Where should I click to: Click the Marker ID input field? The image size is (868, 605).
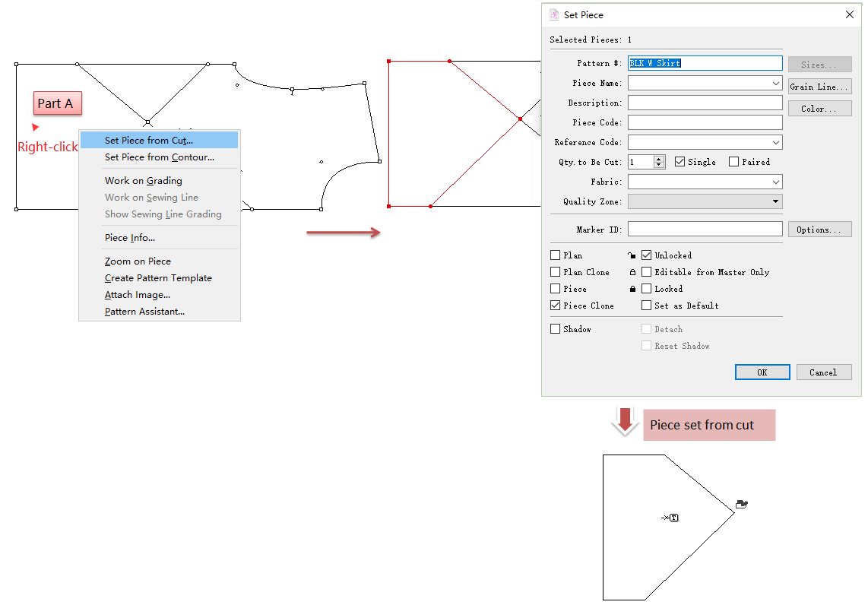(705, 230)
